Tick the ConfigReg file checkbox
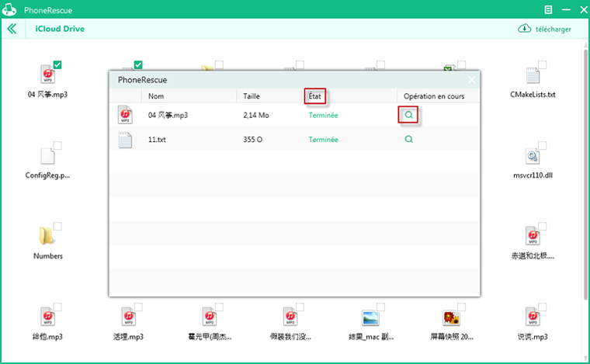This screenshot has height=364, width=590. click(57, 146)
